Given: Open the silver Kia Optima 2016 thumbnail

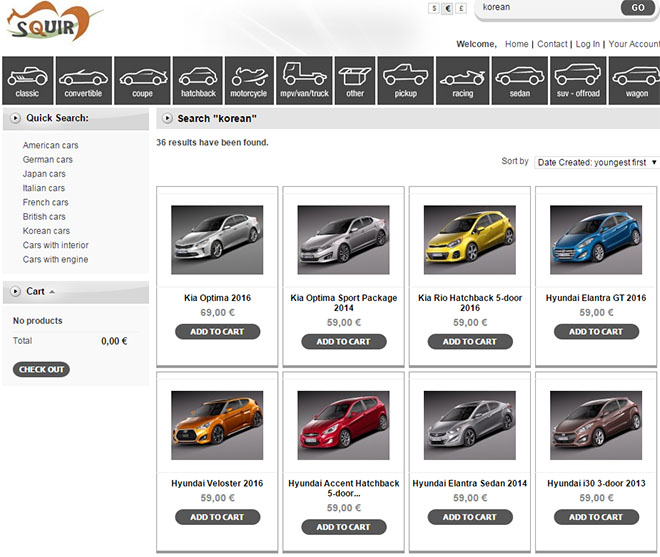Looking at the screenshot, I should [x=217, y=240].
